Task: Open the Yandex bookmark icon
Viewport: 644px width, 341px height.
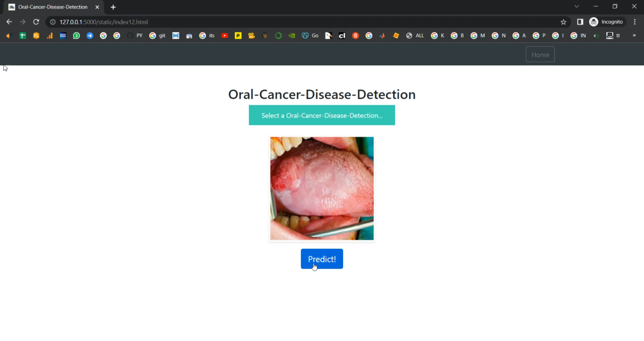Action: coord(355,36)
